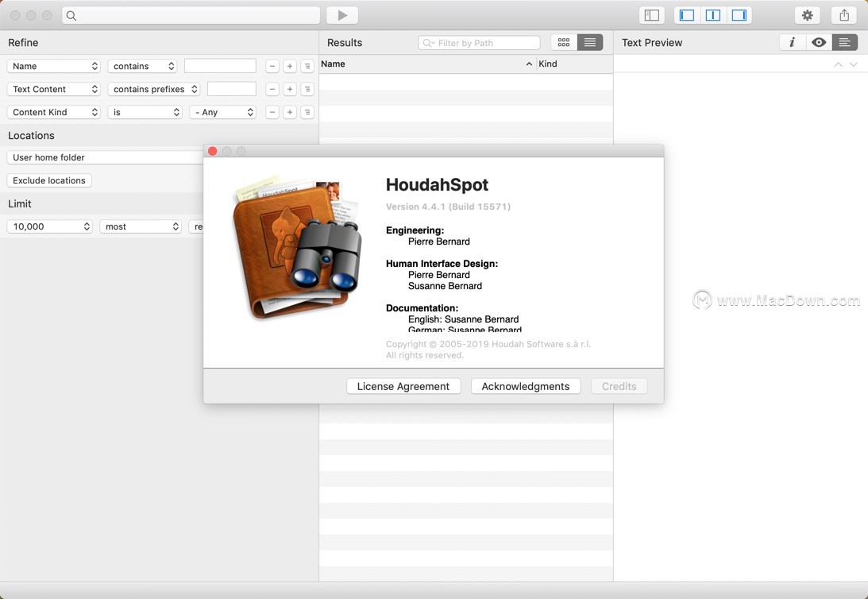This screenshot has width=868, height=599.
Task: Click the Text Content value field
Action: click(x=232, y=89)
